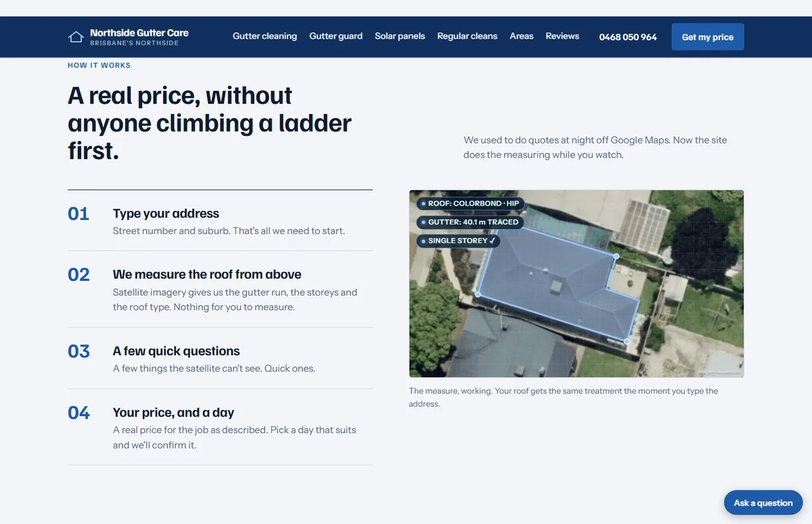This screenshot has height=524, width=812.
Task: Select Solar panels in navigation
Action: pyautogui.click(x=400, y=36)
